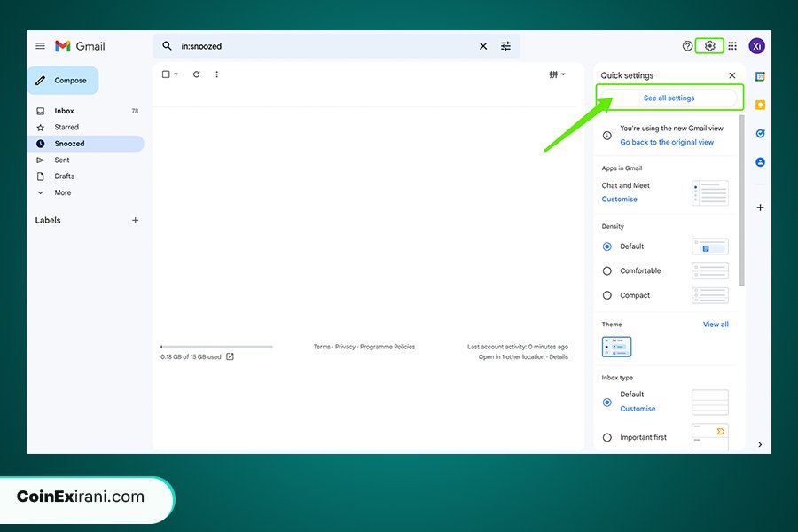Click the Comfortable density preview thumbnail
Image resolution: width=798 pixels, height=532 pixels.
pos(710,270)
